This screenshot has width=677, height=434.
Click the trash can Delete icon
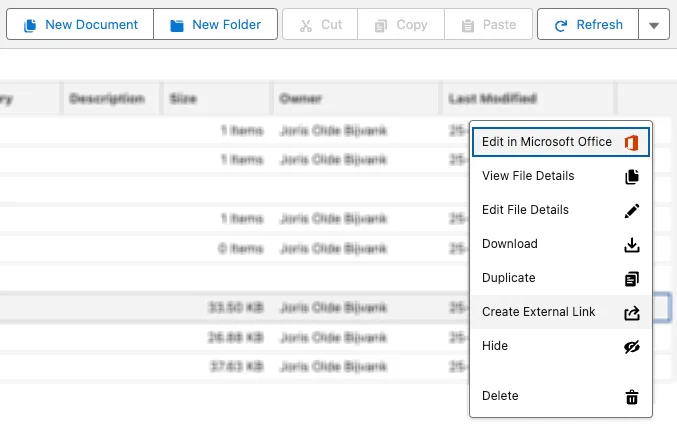tap(631, 397)
